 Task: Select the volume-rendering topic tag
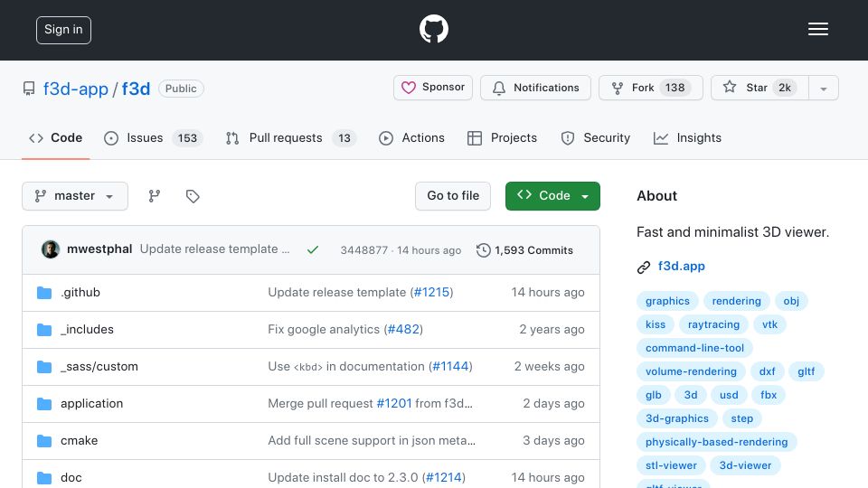pyautogui.click(x=691, y=371)
